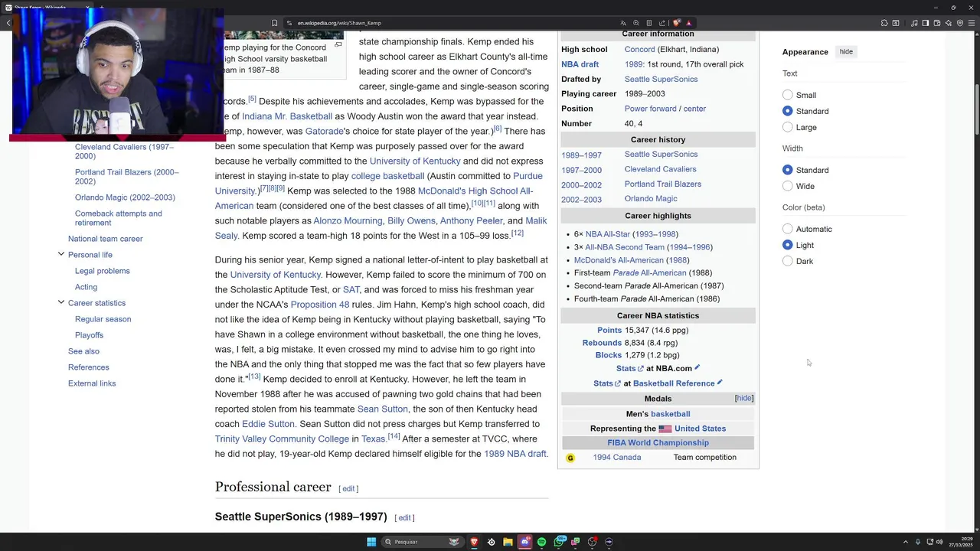980x551 pixels.
Task: Click the pencil icon beside Basketball Reference
Action: point(720,382)
